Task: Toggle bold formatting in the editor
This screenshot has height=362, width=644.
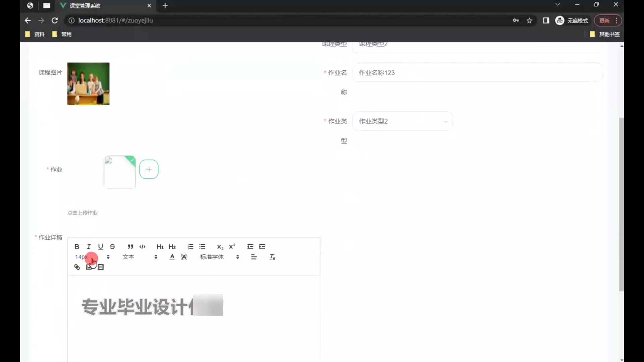Action: 77,247
